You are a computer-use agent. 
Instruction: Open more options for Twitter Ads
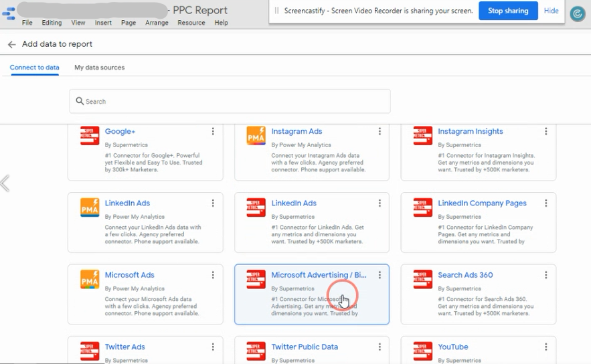(x=213, y=347)
